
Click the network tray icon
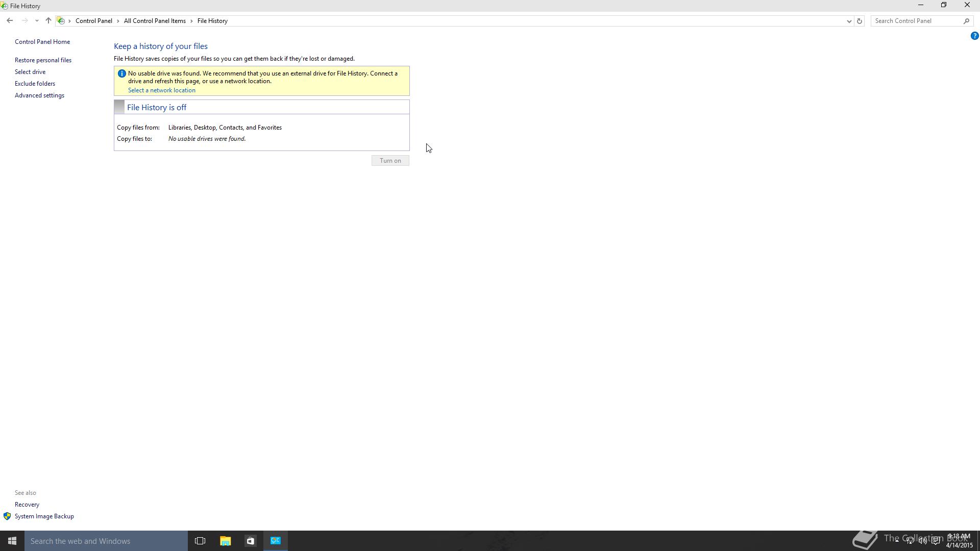910,541
